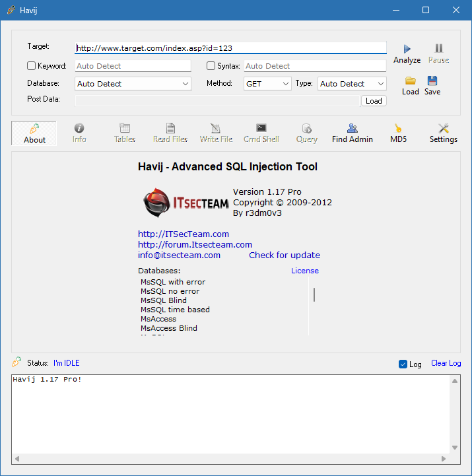Click the log scroll right arrow
Screen dimensions: 472x476
coord(444,459)
